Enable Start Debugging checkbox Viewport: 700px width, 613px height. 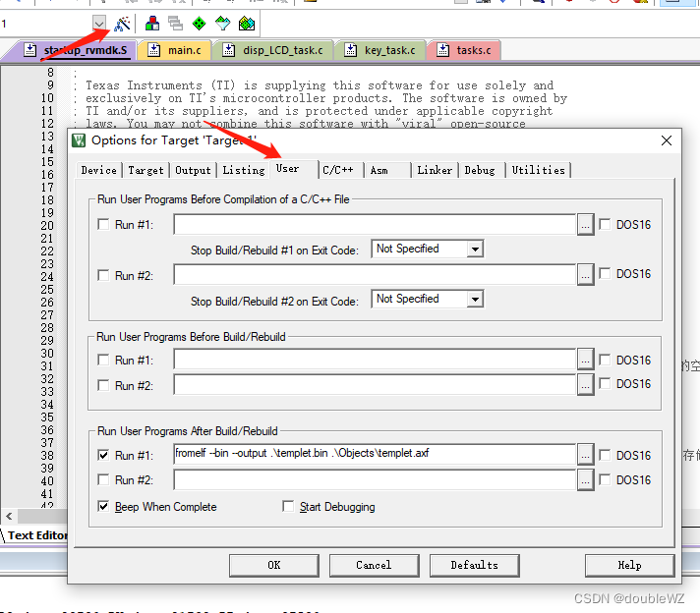[x=288, y=506]
